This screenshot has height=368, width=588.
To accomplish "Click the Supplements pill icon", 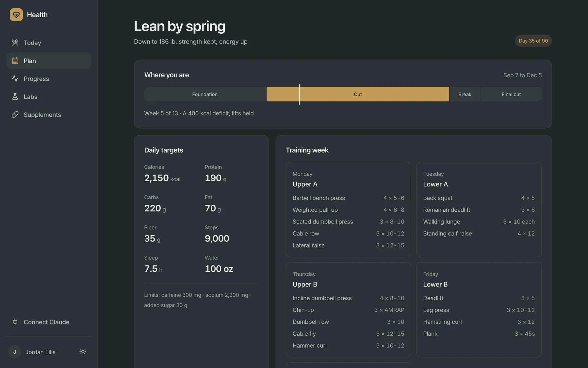I will 15,114.
